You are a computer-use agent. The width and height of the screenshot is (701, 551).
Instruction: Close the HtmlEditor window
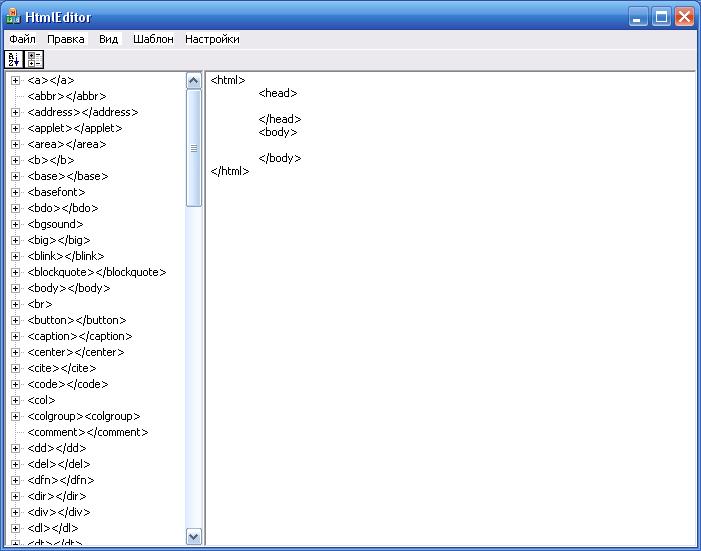click(684, 17)
